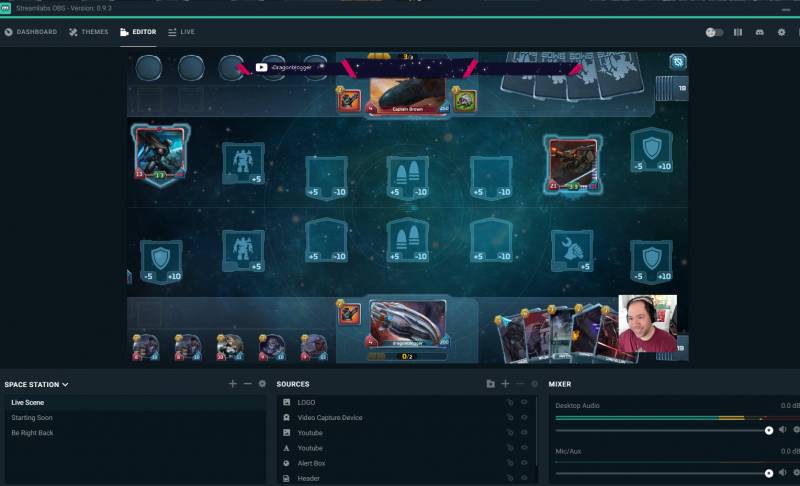The image size is (800, 486).
Task: Click the Desktop Audio volume slider handle
Action: click(769, 431)
